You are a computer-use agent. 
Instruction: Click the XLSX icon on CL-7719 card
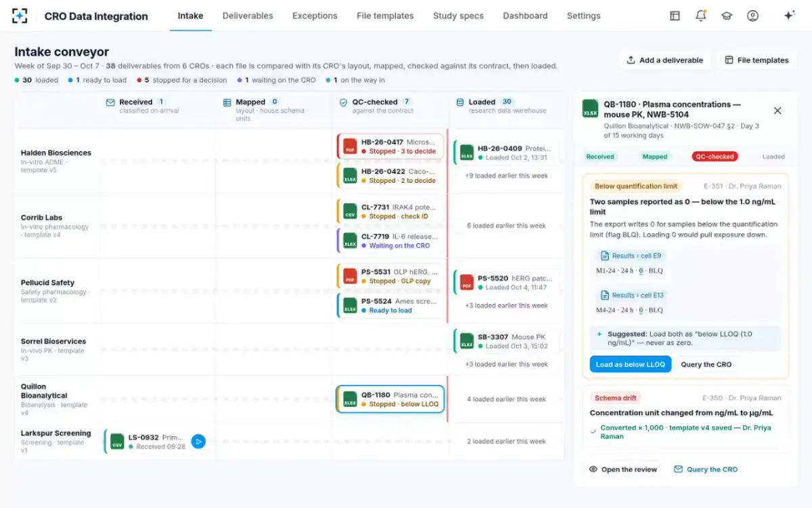350,241
